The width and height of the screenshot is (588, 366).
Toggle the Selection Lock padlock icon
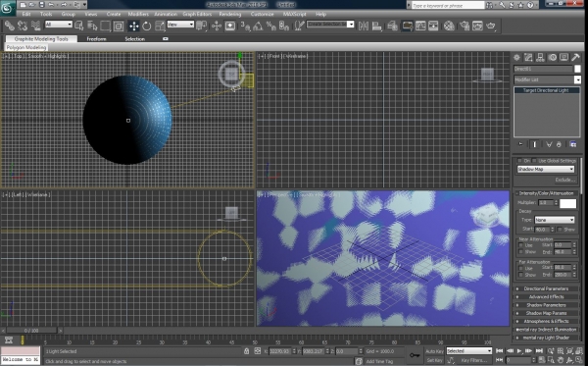(x=246, y=351)
